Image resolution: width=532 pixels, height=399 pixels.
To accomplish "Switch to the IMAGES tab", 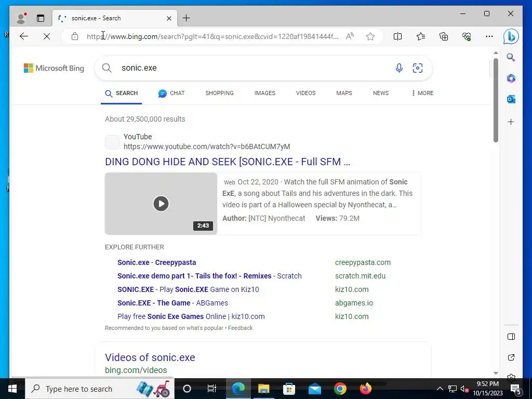I will [265, 93].
